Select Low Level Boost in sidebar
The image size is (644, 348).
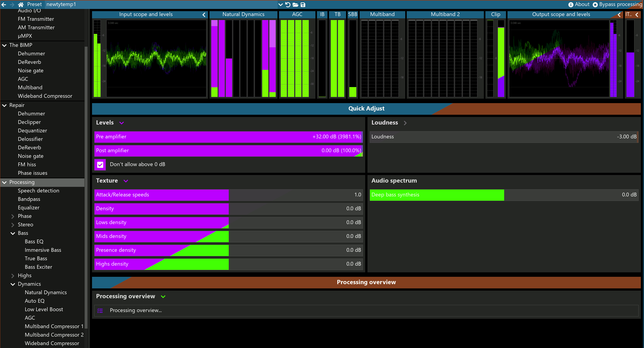44,310
